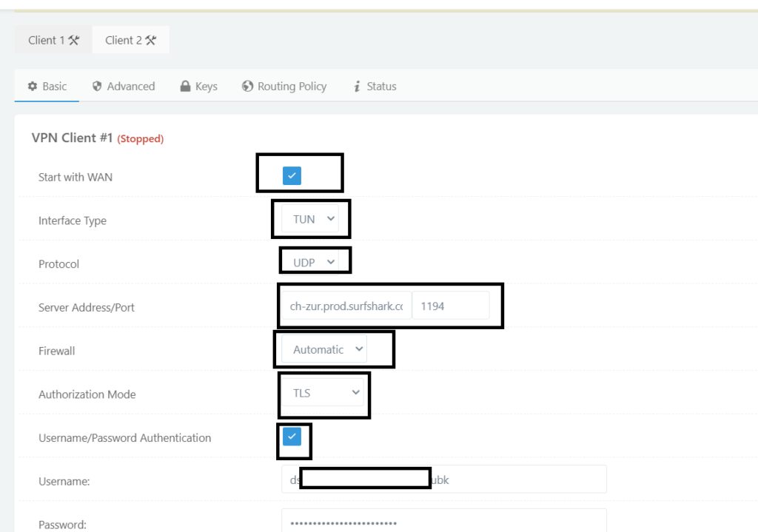Switch to the Client 2 tab
Image resolution: width=758 pixels, height=532 pixels.
point(130,41)
